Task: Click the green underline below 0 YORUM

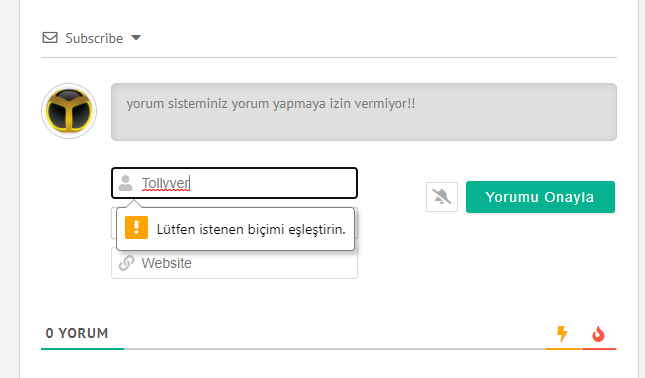Action: pos(82,349)
